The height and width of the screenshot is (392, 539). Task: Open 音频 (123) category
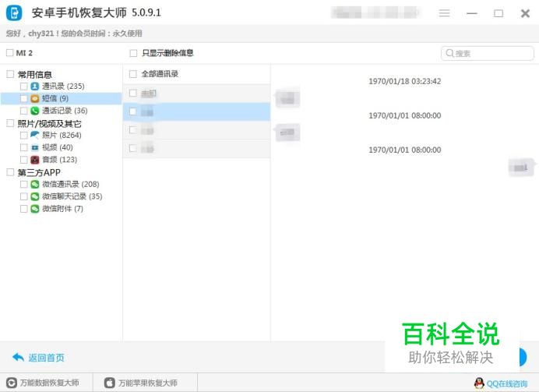coord(59,160)
